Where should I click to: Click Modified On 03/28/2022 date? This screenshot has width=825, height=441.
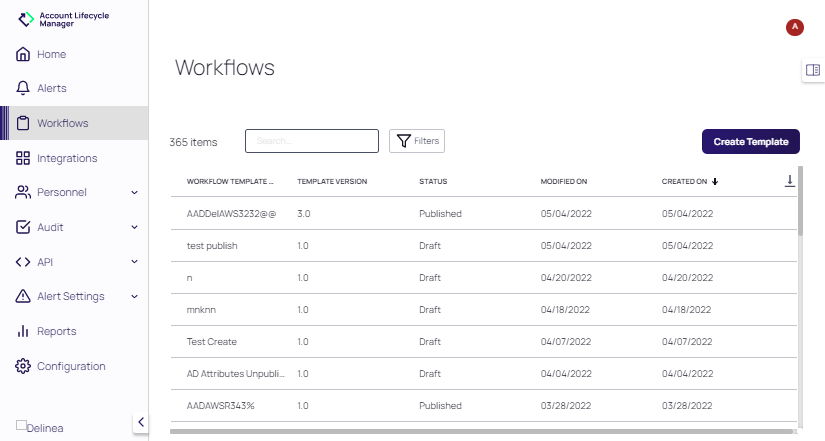pos(566,406)
